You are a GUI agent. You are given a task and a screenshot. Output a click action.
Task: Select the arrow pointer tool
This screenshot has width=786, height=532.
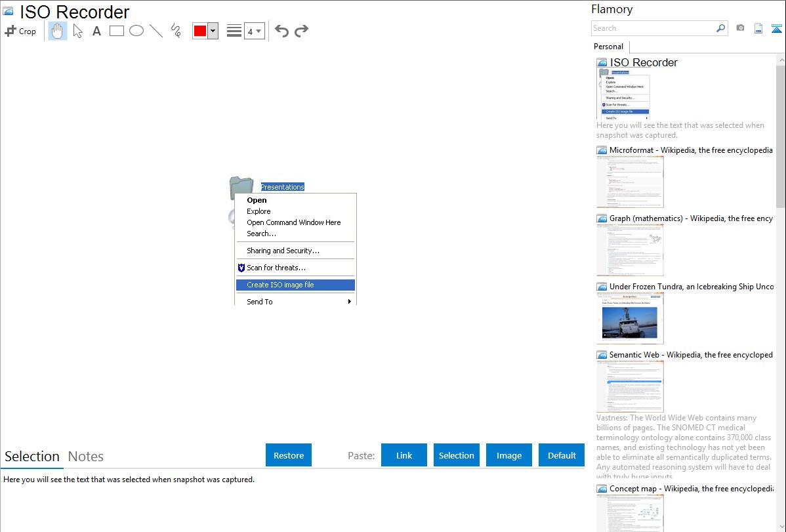77,31
